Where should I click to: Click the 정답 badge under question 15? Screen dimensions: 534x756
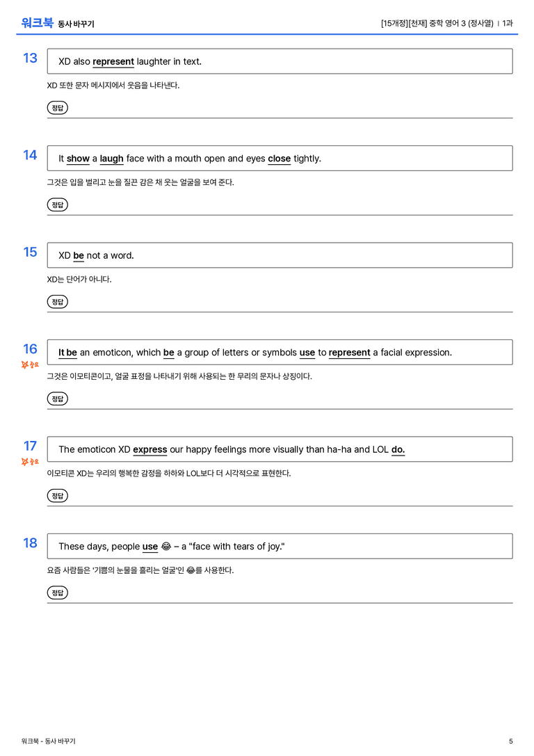57,302
